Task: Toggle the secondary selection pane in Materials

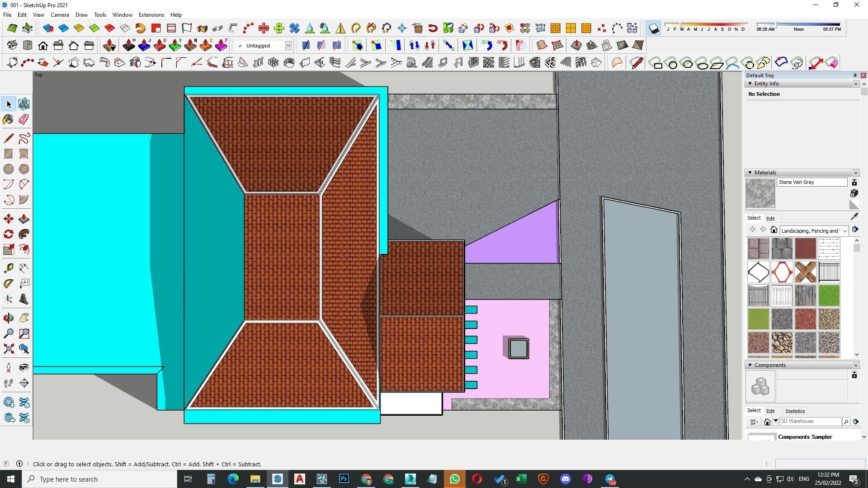Action: point(854,183)
